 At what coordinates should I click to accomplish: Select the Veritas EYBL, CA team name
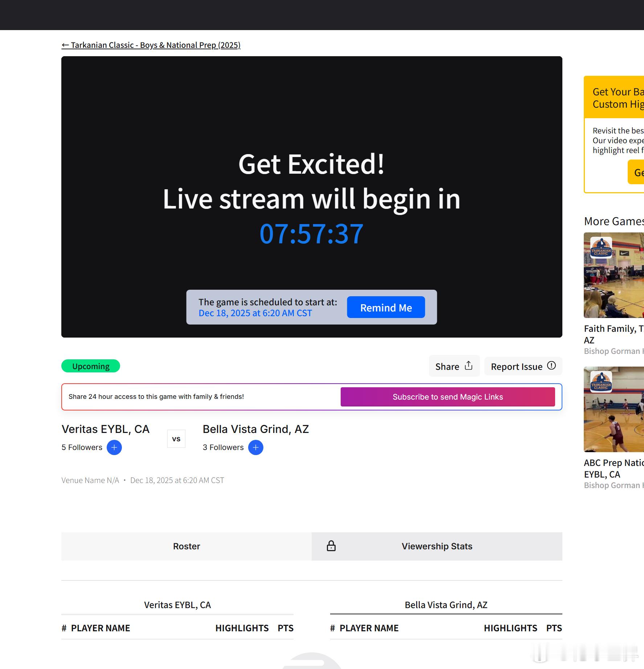106,429
